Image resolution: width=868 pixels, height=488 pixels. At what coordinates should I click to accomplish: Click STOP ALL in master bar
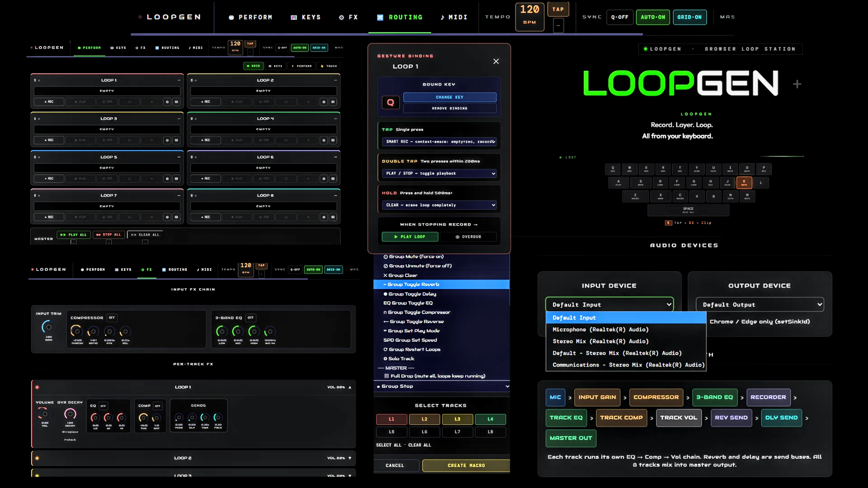point(108,235)
